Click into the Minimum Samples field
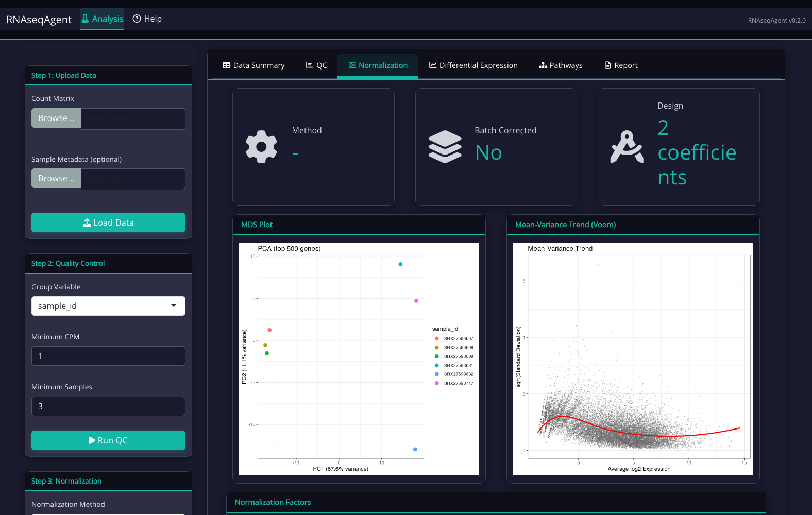Screen dimensions: 812x515 [108, 406]
